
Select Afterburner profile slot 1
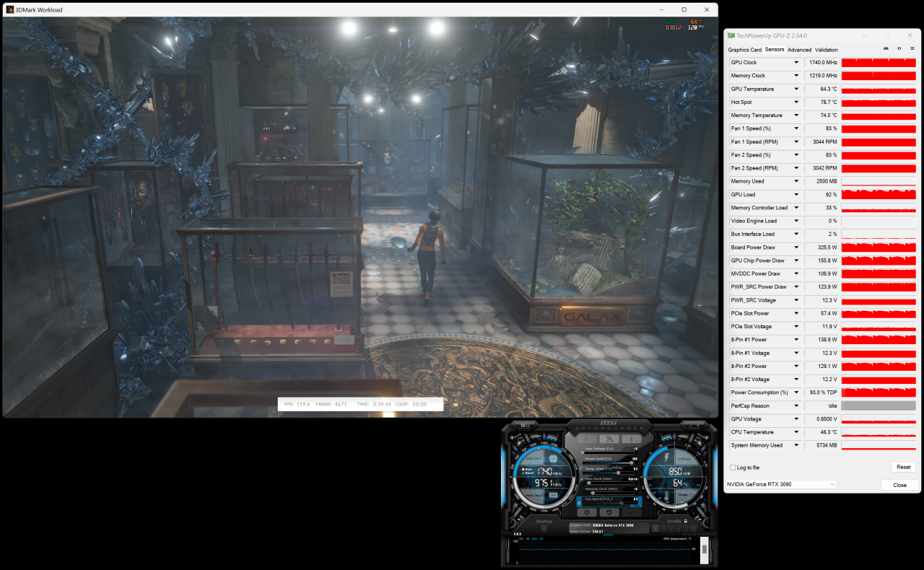click(x=655, y=528)
